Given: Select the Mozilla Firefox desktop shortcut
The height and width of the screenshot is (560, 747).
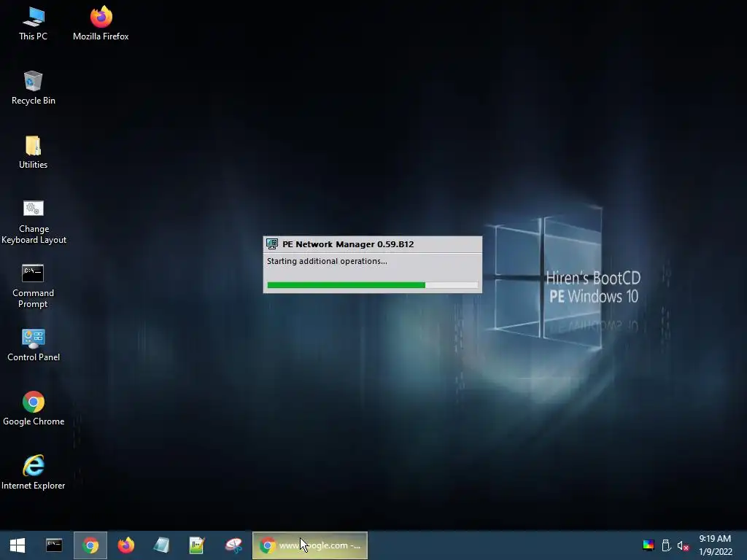Looking at the screenshot, I should pos(101,24).
